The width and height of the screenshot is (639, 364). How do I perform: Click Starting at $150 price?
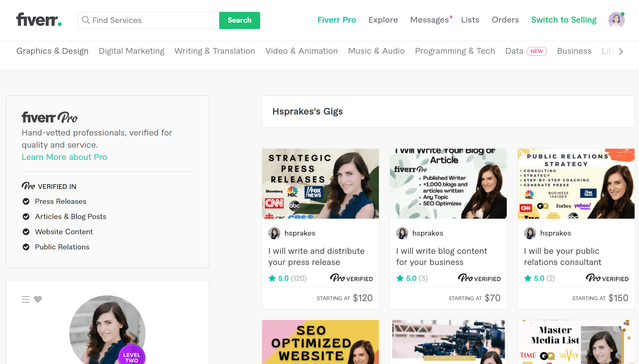pyautogui.click(x=600, y=298)
